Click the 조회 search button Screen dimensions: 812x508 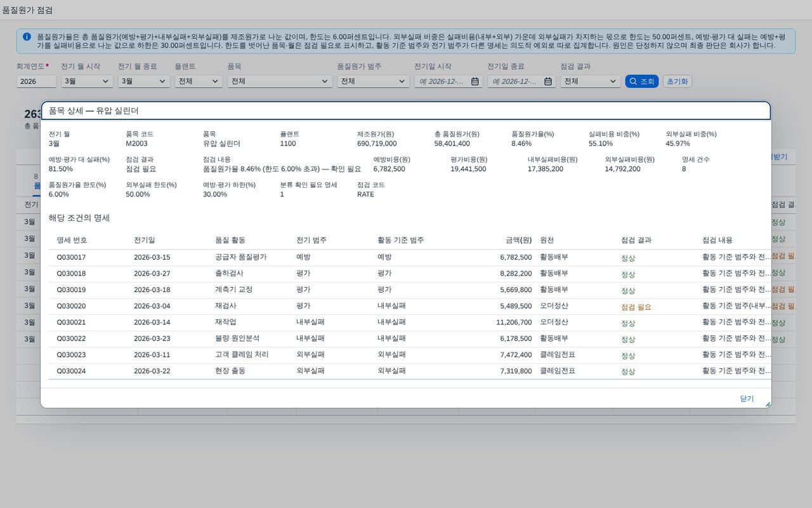642,81
